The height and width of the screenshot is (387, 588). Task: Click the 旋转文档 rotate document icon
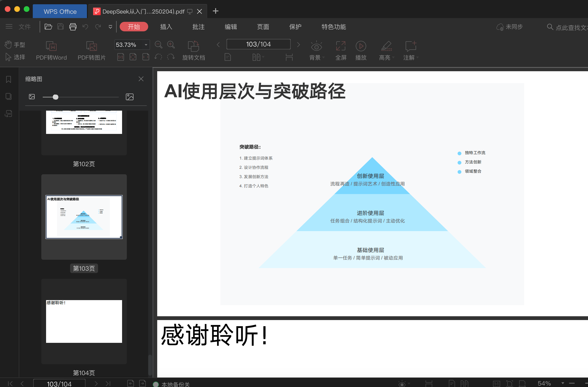click(x=194, y=46)
